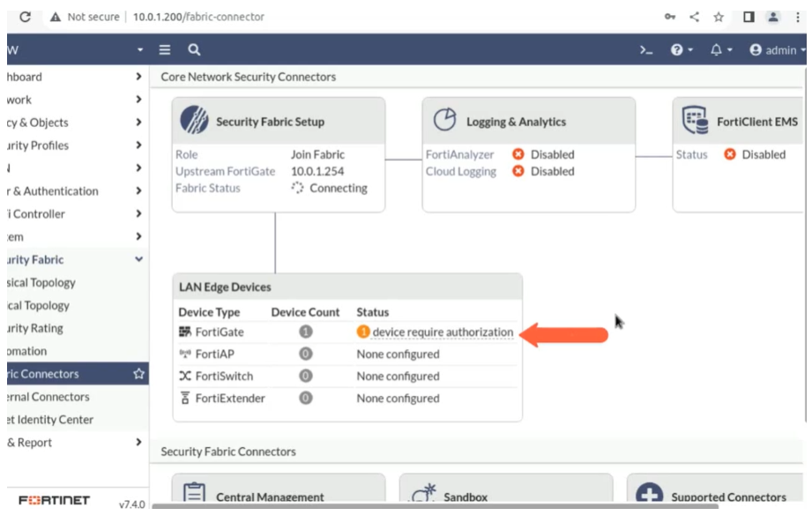Click the Upstream FortiGate 10.0.1.254 value
Image resolution: width=812 pixels, height=523 pixels.
click(x=317, y=171)
